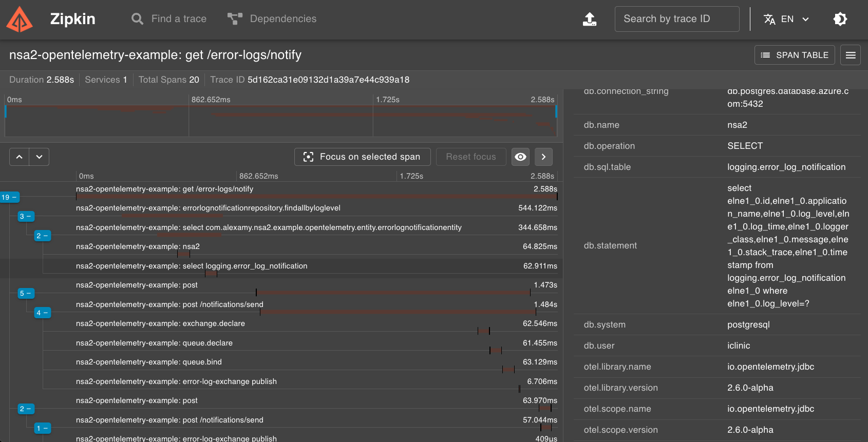
Task: Open the Dependencies page
Action: (272, 19)
